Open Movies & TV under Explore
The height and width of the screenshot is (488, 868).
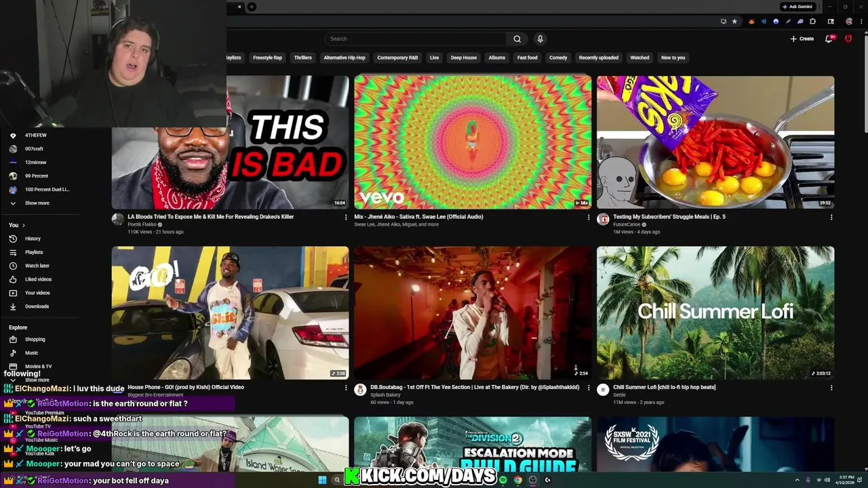coord(38,367)
